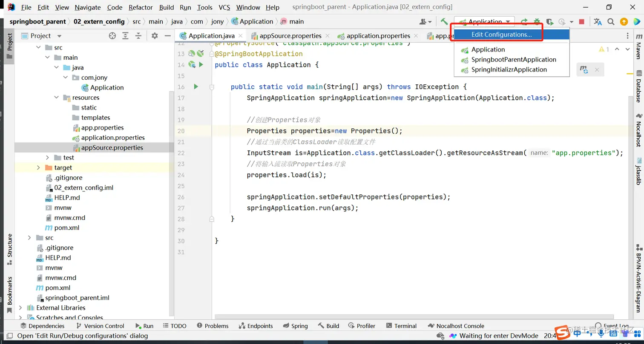Open the jclasslib side panel
This screenshot has height=344, width=644.
(x=638, y=171)
